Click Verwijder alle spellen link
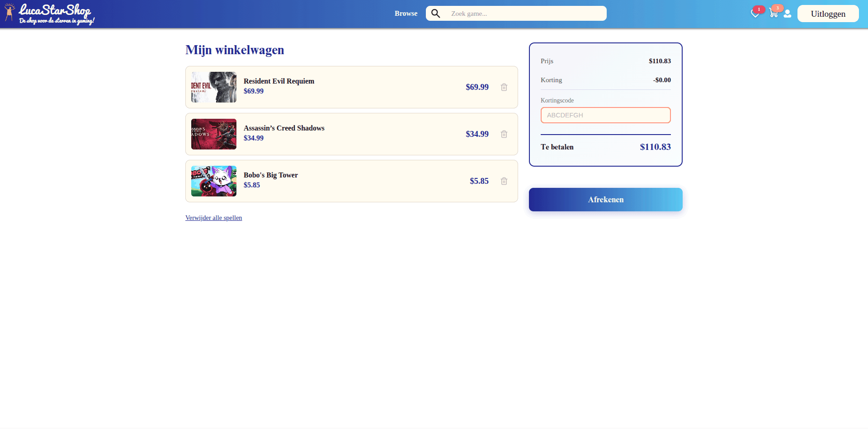This screenshot has height=429, width=868. point(213,218)
